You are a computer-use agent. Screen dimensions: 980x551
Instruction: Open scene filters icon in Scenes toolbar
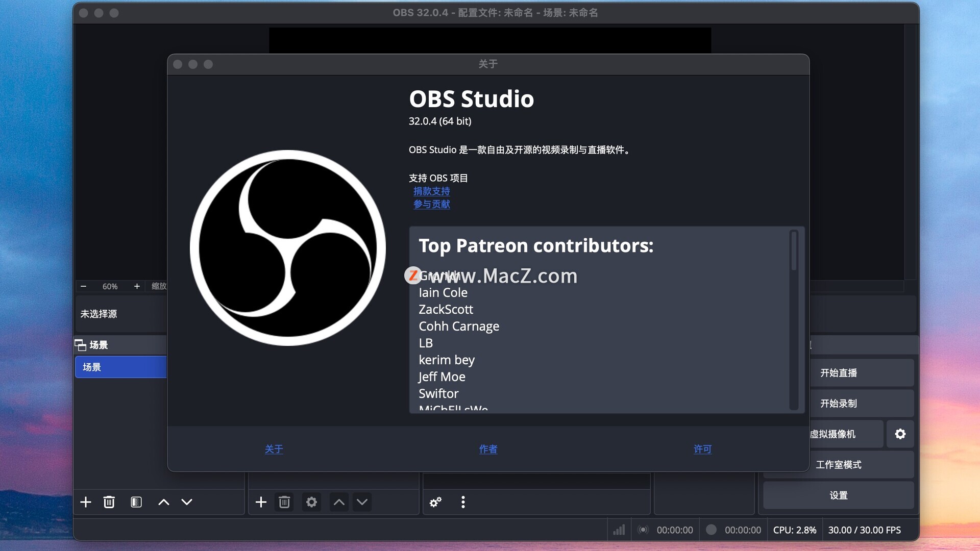coord(136,502)
